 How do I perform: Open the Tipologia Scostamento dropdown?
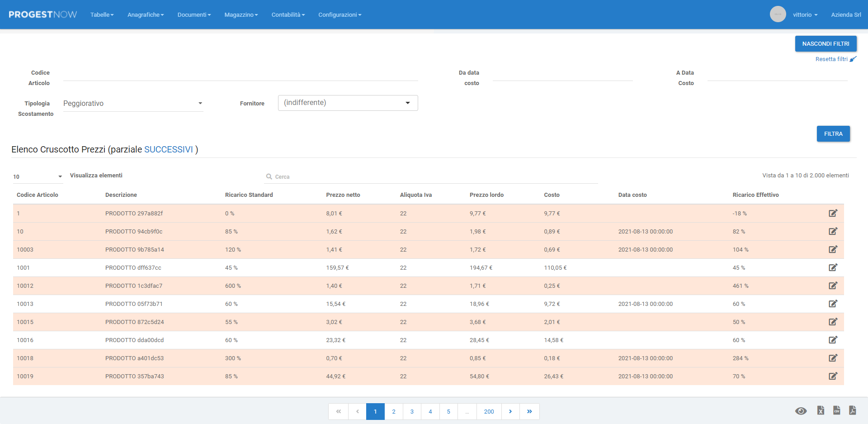[x=133, y=104]
